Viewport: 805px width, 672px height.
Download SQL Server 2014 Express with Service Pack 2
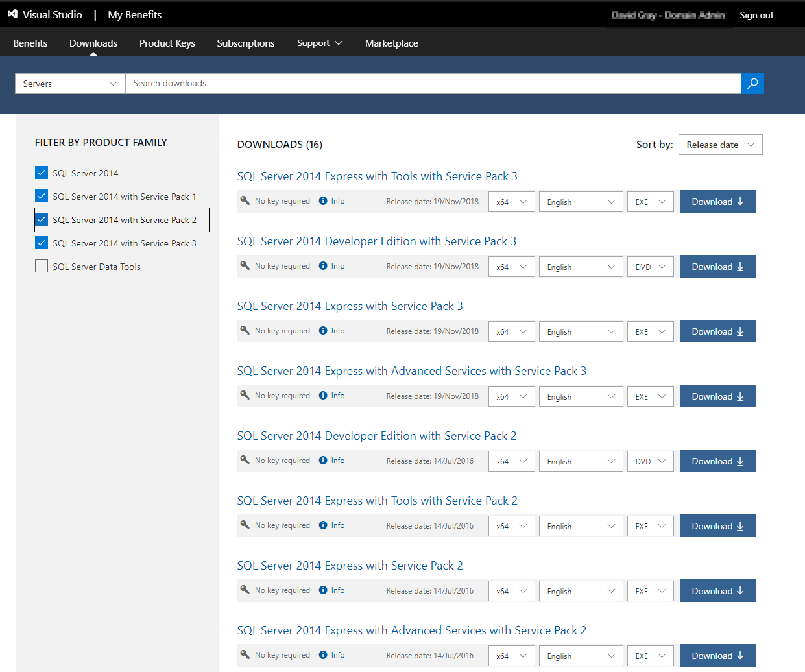(718, 591)
